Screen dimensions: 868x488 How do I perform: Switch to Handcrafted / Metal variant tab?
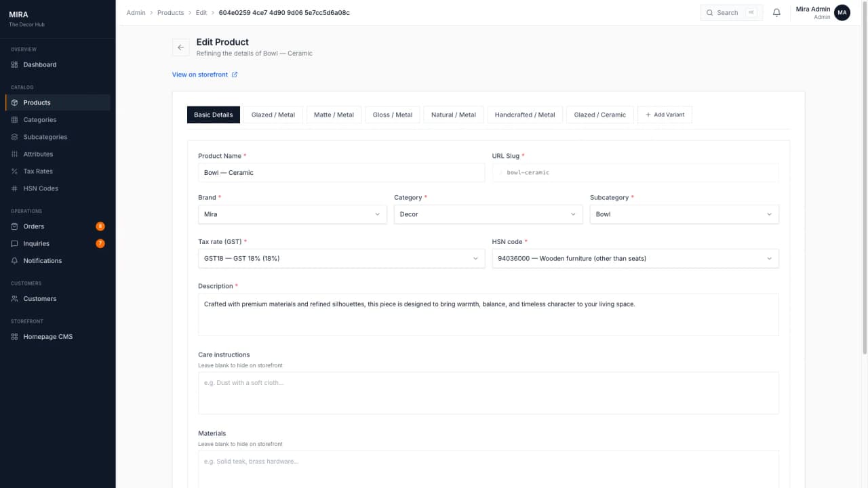tap(525, 115)
